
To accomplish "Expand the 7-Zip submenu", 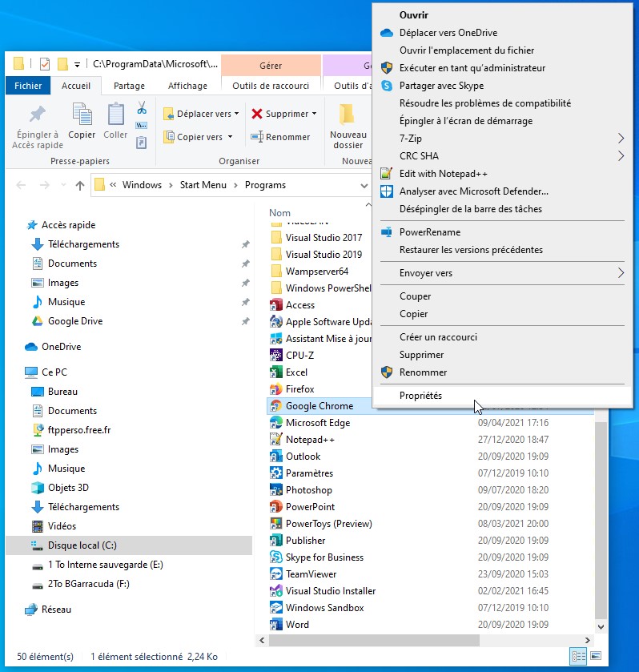I will click(x=621, y=139).
